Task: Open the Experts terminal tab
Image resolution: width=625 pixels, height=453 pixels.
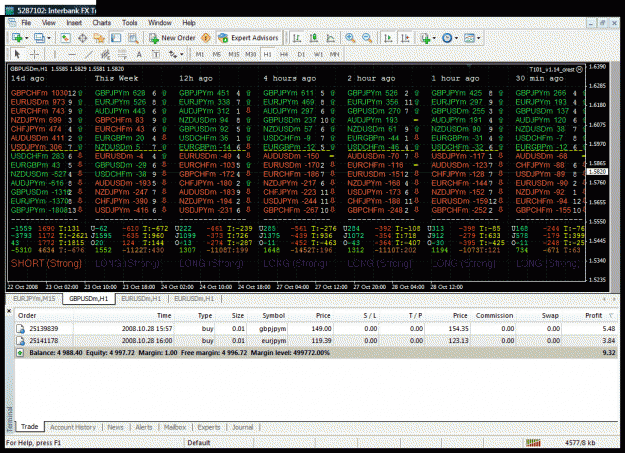Action: [208, 427]
